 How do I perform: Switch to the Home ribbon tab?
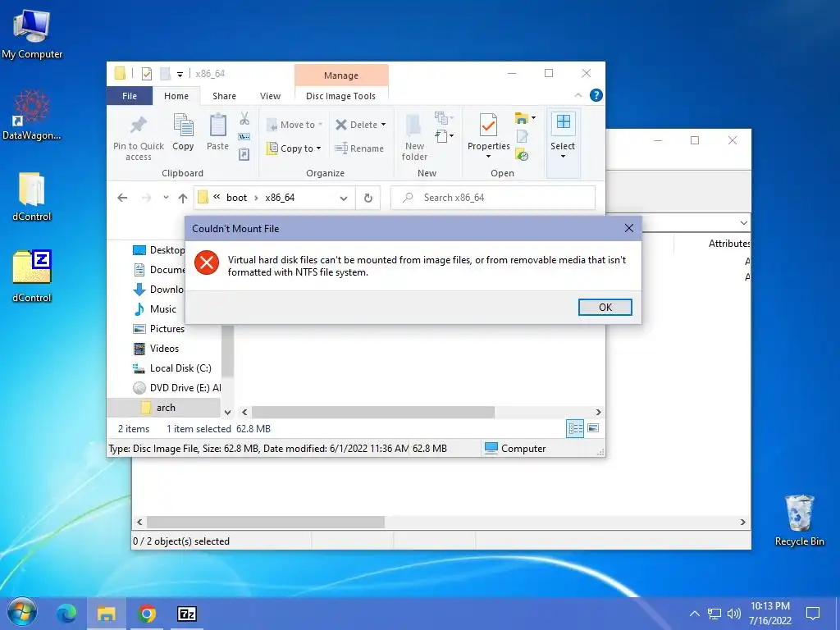click(176, 96)
